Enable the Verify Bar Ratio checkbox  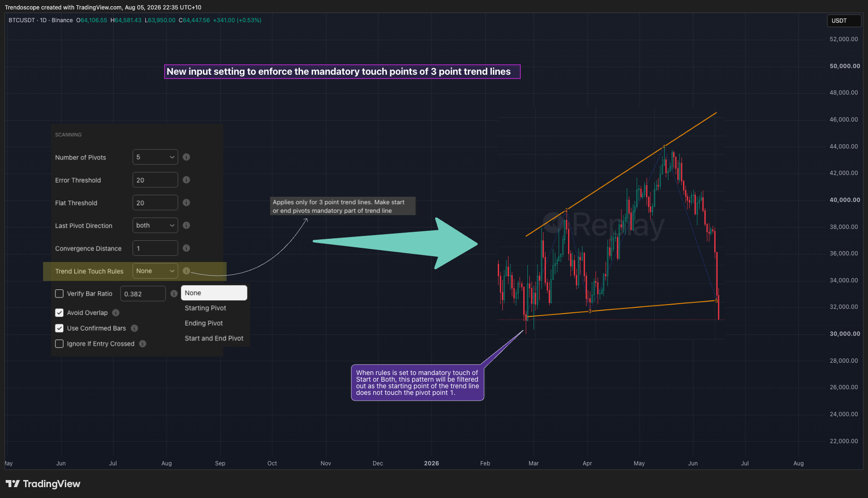[59, 294]
